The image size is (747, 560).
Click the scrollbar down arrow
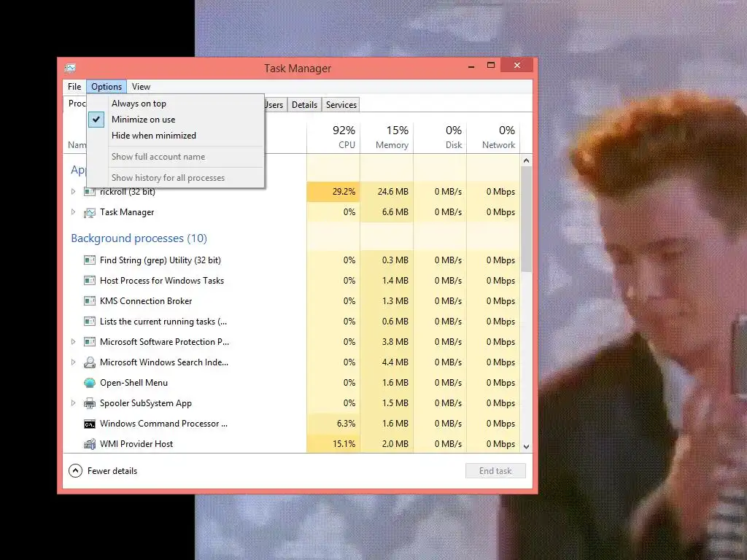coord(527,447)
